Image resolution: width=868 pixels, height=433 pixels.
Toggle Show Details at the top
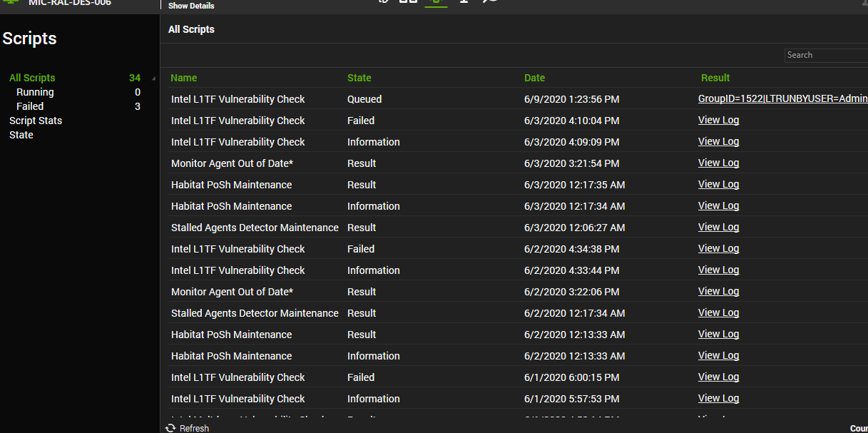[190, 6]
